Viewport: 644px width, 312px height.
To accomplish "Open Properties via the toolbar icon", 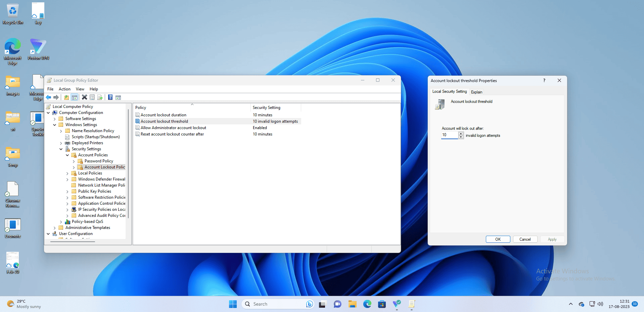I will [x=92, y=97].
